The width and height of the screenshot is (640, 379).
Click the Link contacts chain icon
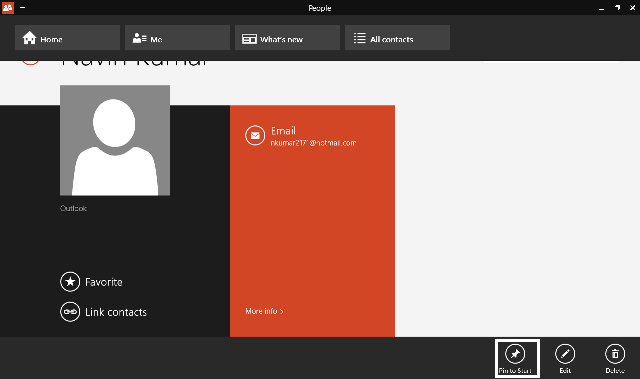pyautogui.click(x=70, y=312)
